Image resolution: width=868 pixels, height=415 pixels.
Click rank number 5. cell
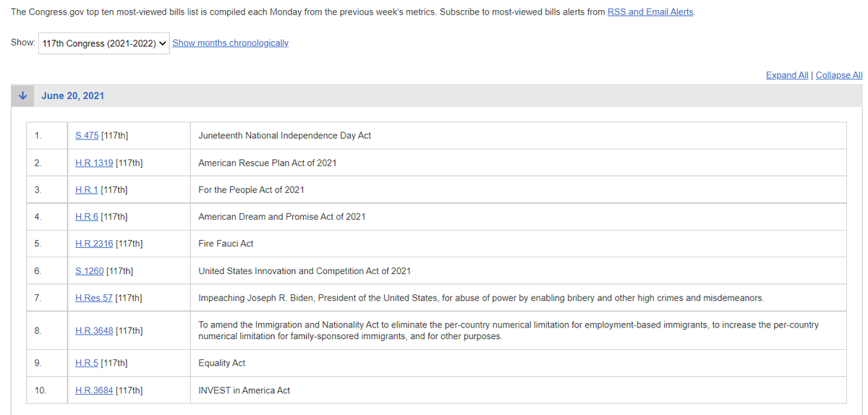(46, 244)
